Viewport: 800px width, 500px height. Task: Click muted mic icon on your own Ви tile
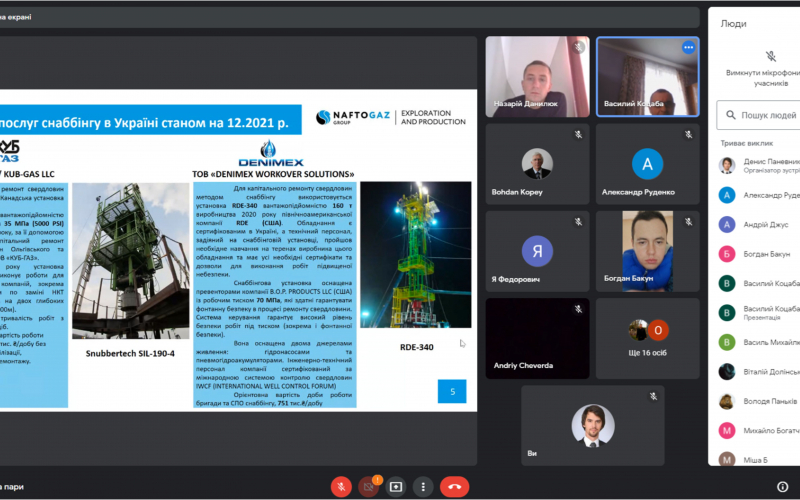coord(653,396)
